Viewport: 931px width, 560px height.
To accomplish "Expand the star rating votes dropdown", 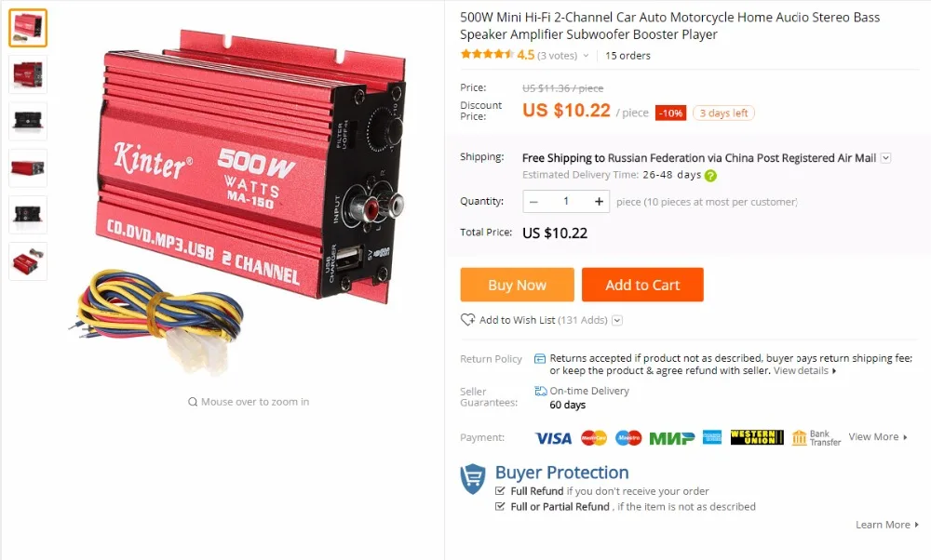I will [586, 56].
